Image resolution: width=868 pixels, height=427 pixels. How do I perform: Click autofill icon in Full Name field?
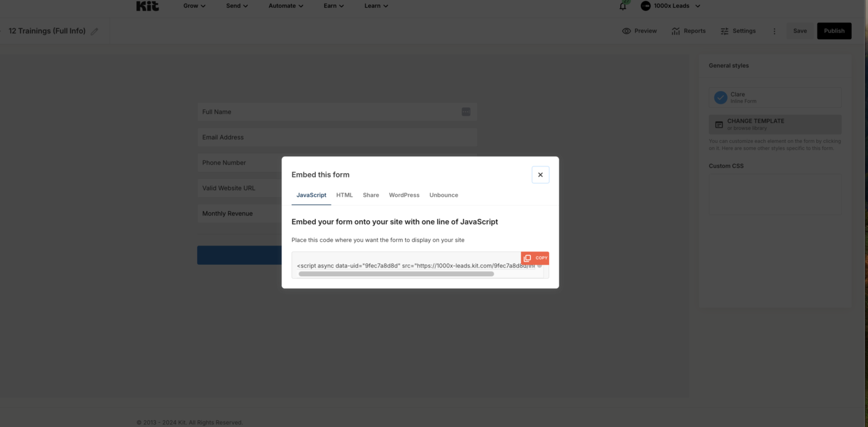(466, 112)
